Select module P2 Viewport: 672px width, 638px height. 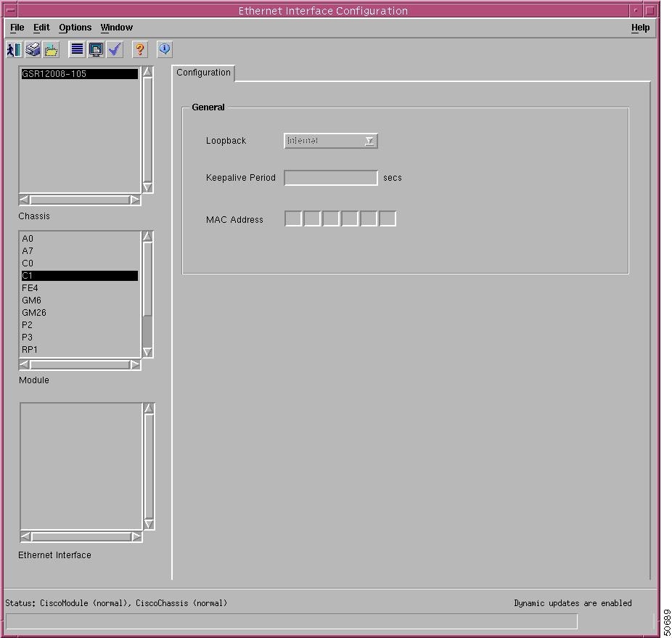[80, 325]
